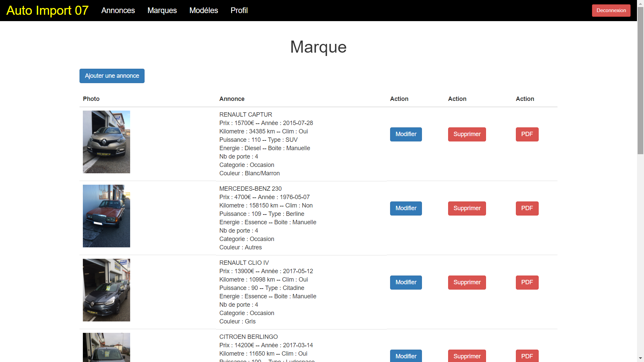Select the text Prix : 15700€
The height and width of the screenshot is (362, 644).
[x=237, y=123]
